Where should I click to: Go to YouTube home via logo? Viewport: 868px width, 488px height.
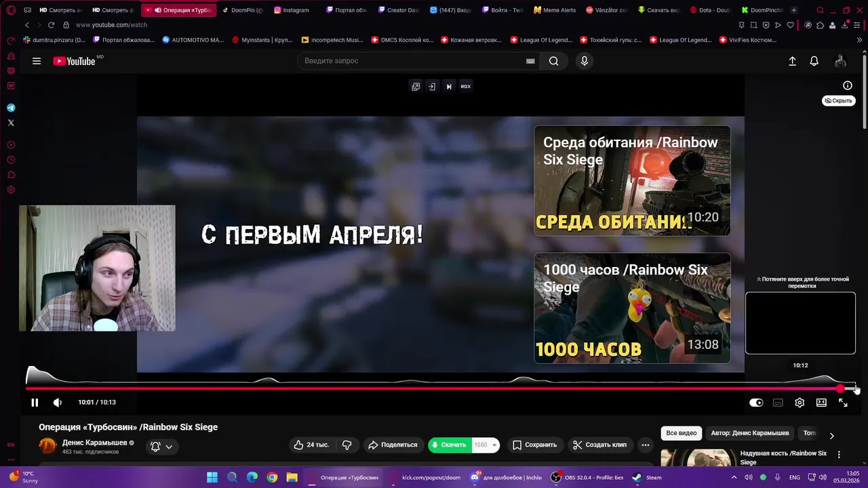coord(75,61)
